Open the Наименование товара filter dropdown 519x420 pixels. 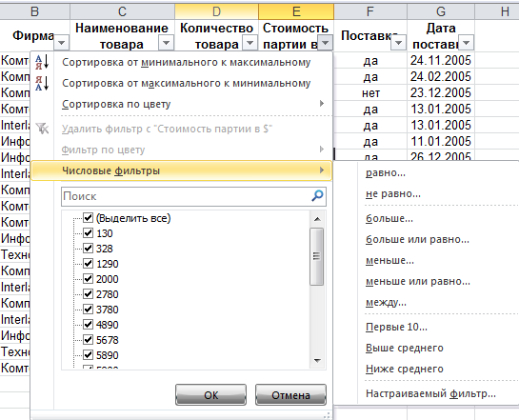point(166,42)
